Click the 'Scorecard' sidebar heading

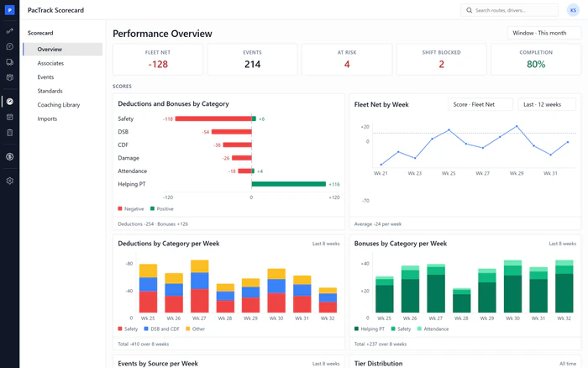[x=40, y=33]
